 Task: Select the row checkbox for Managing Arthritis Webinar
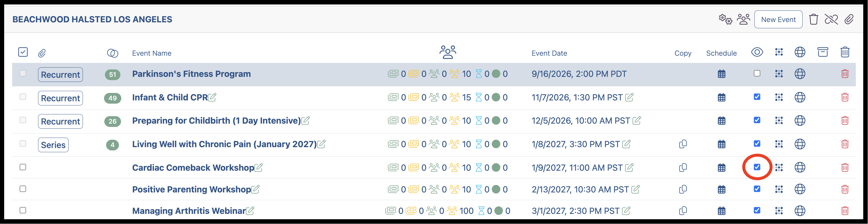[23, 211]
